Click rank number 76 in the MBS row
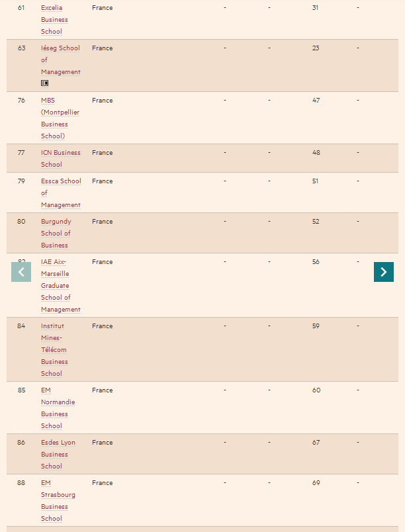 [21, 101]
